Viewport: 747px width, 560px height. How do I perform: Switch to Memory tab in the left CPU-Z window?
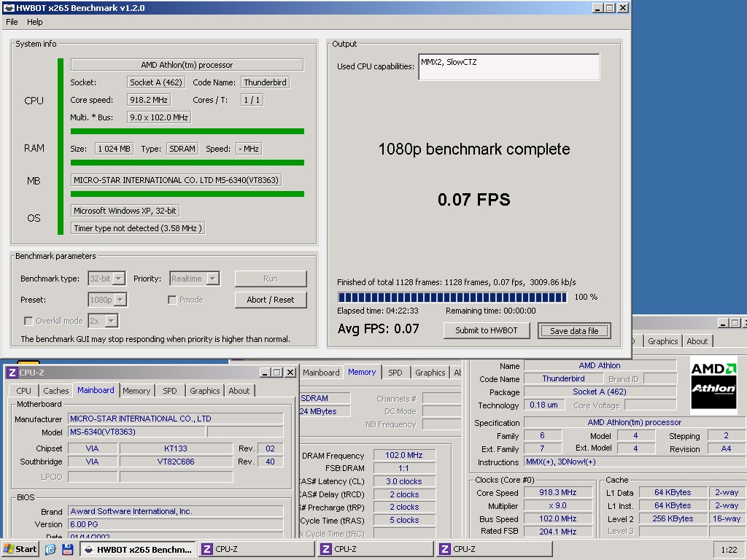(x=136, y=391)
